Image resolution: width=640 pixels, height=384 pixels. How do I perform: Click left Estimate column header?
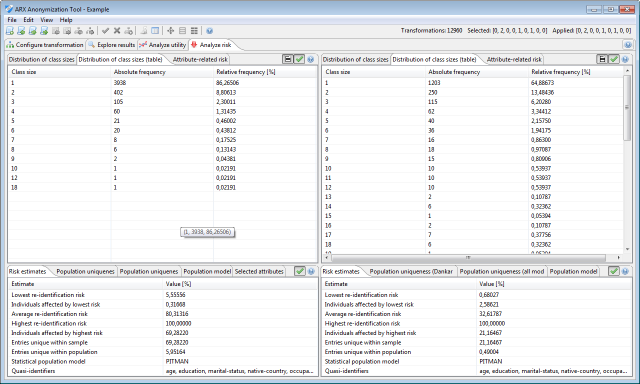[85, 284]
